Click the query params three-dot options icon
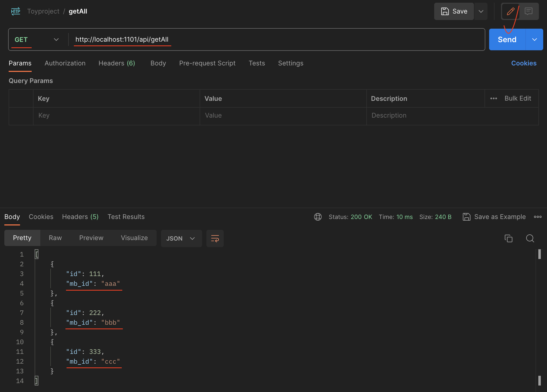Image resolution: width=547 pixels, height=392 pixels. 493,98
